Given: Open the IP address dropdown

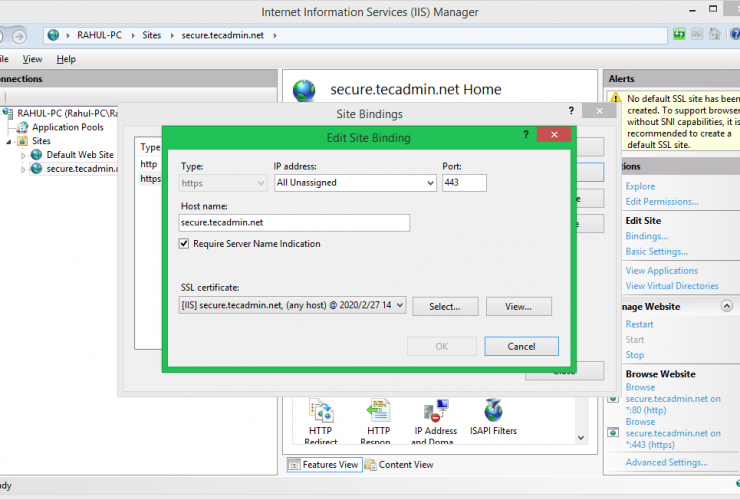Looking at the screenshot, I should [x=430, y=183].
